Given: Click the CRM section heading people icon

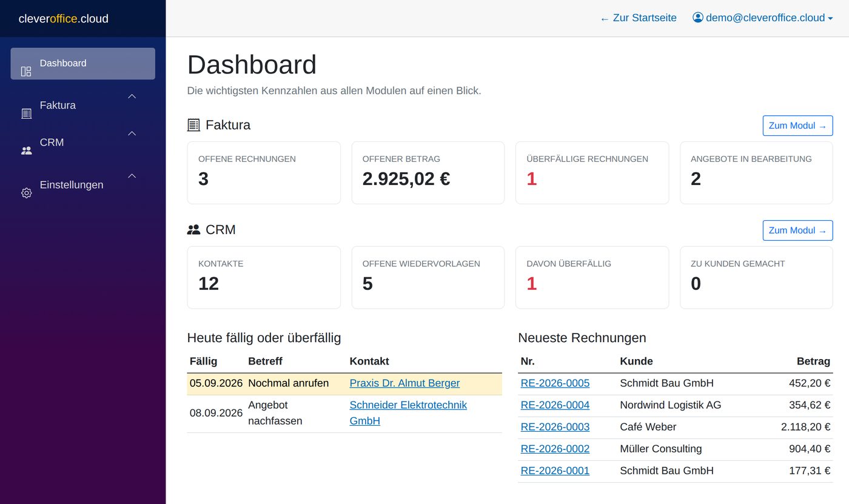Looking at the screenshot, I should point(193,230).
